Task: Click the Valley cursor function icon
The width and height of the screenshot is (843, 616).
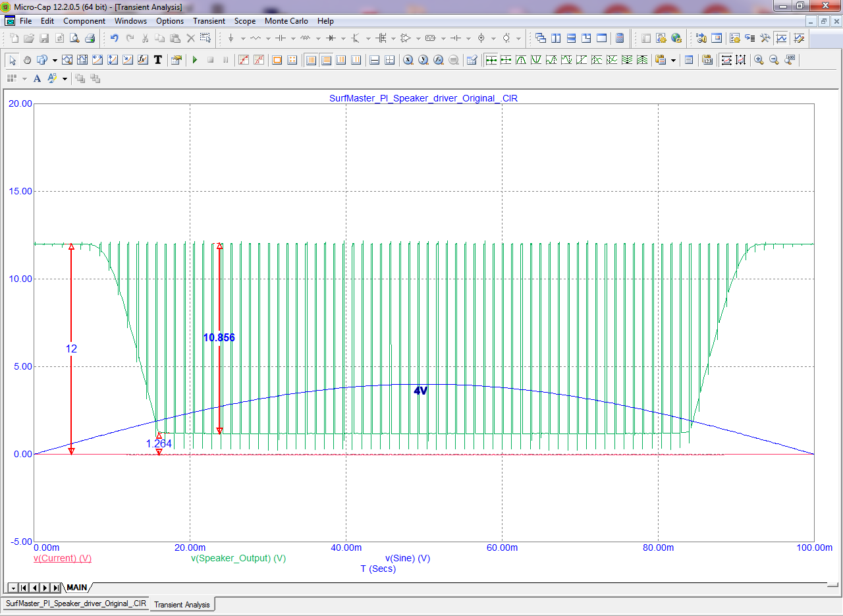Action: click(536, 60)
